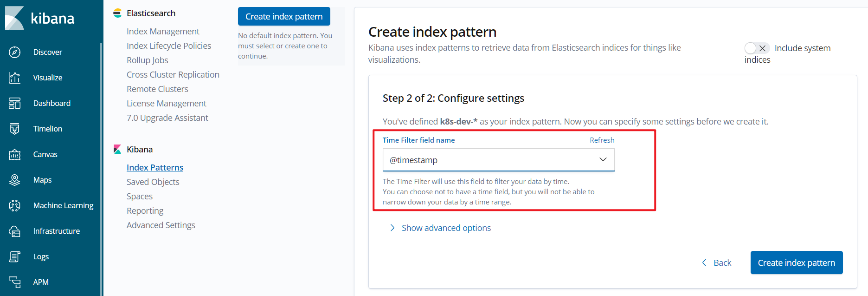Open Advanced Settings in Kibana section

click(161, 225)
